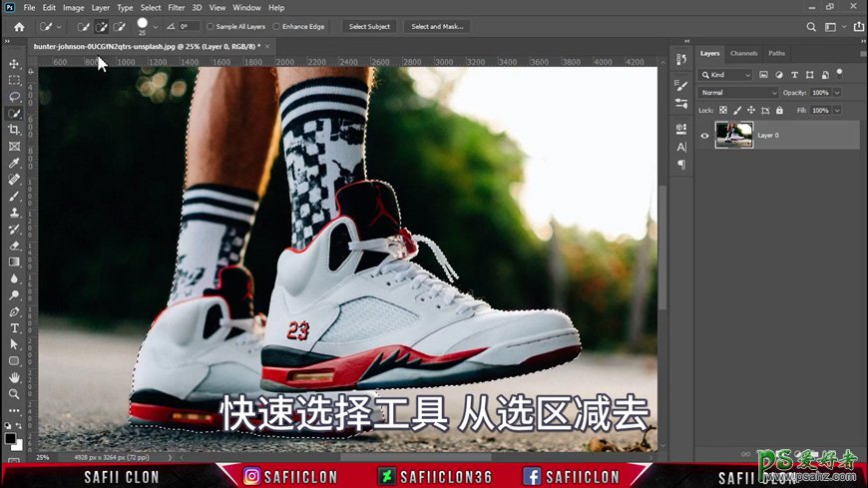Toggle lock all on the layer
This screenshot has height=488, width=868.
coord(779,110)
